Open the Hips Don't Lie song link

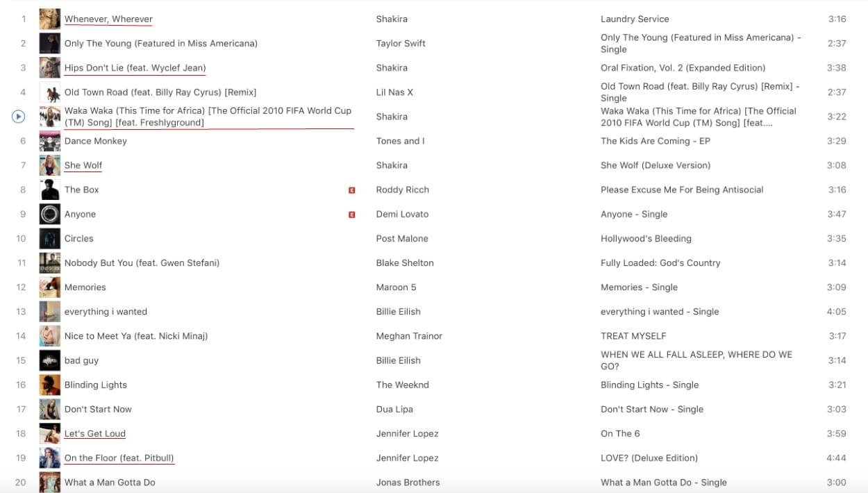pos(136,67)
